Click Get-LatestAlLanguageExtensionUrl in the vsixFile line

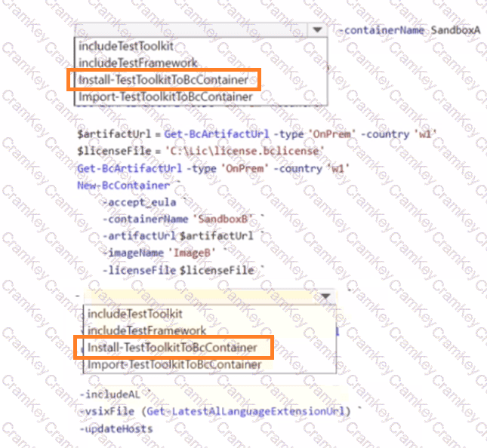pos(265,410)
